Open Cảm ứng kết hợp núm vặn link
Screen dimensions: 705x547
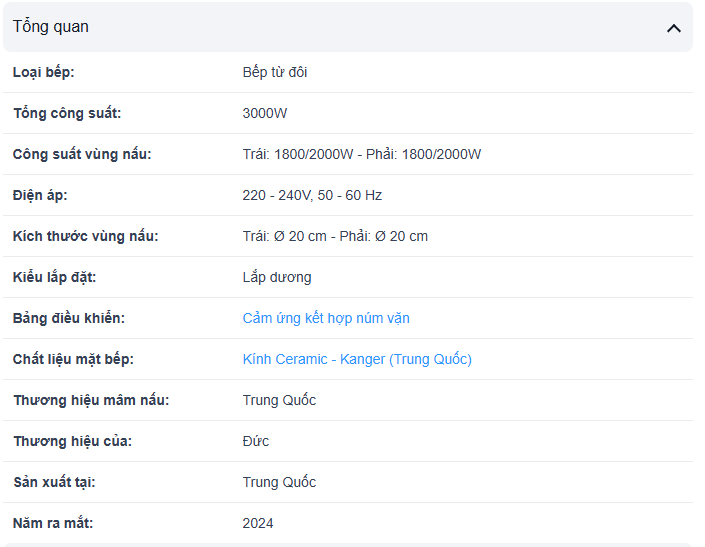[x=326, y=318]
